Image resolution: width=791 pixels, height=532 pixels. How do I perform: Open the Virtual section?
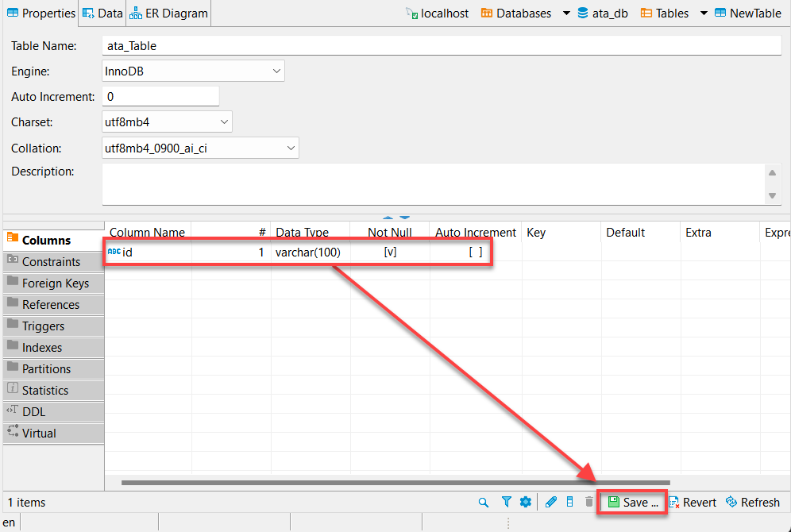click(x=53, y=434)
